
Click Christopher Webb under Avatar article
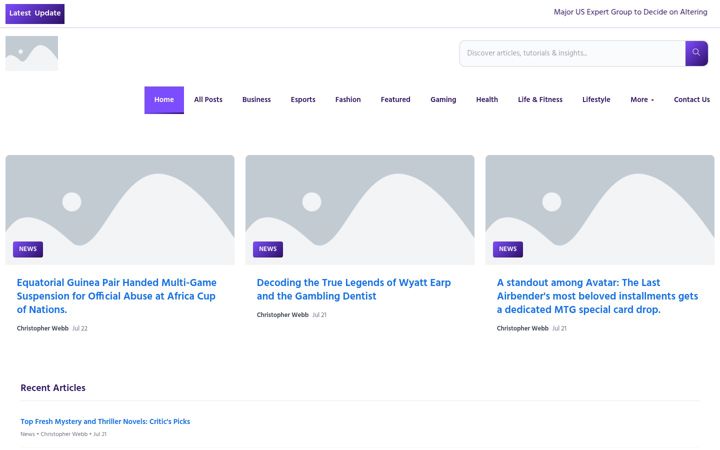[523, 328]
